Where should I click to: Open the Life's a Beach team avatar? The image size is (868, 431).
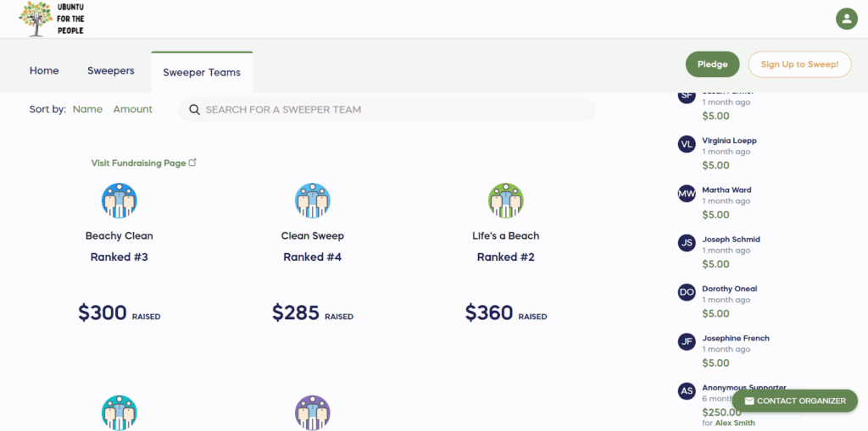pyautogui.click(x=505, y=201)
